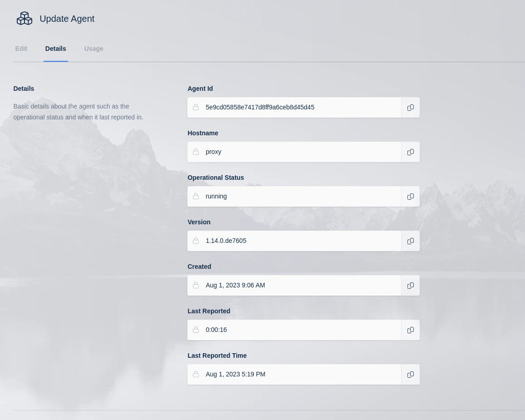This screenshot has width=525, height=420.
Task: Click the lock icon beside Operational Status
Action: (x=196, y=196)
